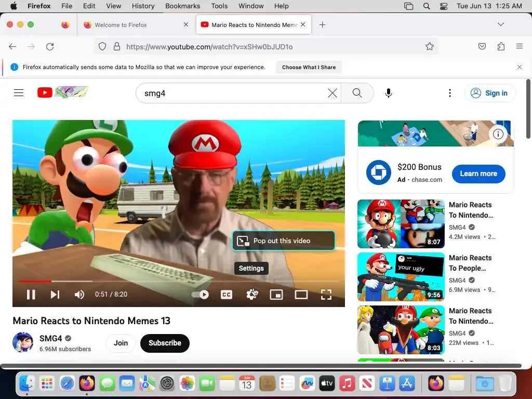Pause the video playback
This screenshot has height=399, width=532.
pyautogui.click(x=31, y=295)
